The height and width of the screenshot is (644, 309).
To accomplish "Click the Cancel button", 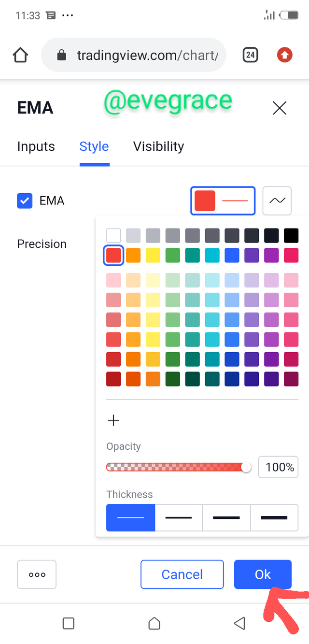I will [x=182, y=574].
